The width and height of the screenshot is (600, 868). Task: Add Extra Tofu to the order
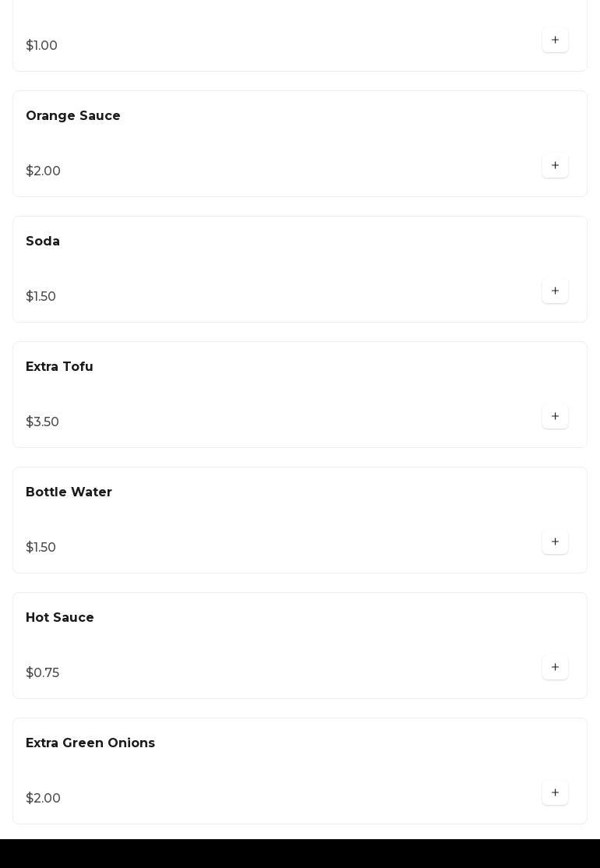click(x=555, y=417)
